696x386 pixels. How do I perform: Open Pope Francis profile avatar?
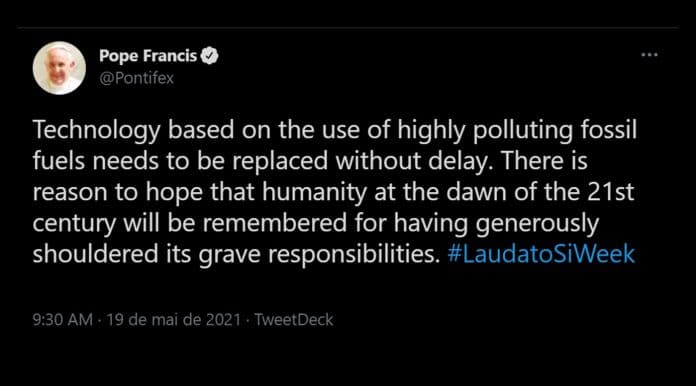(59, 68)
